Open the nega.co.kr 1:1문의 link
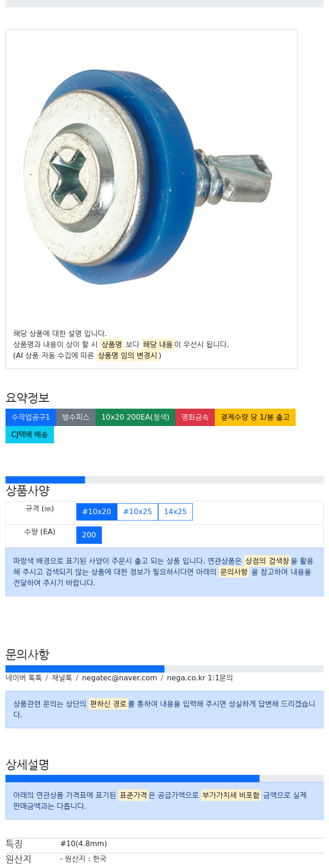Screen dimensions: 329x868 pyautogui.click(x=200, y=678)
